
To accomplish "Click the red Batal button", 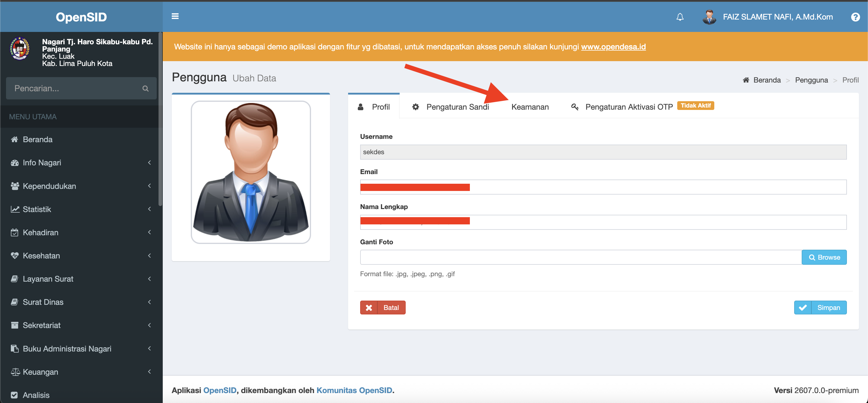I will [x=382, y=308].
